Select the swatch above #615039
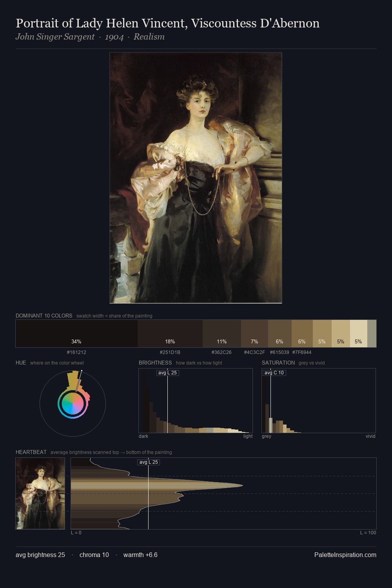The height and width of the screenshot is (588, 392). click(280, 334)
